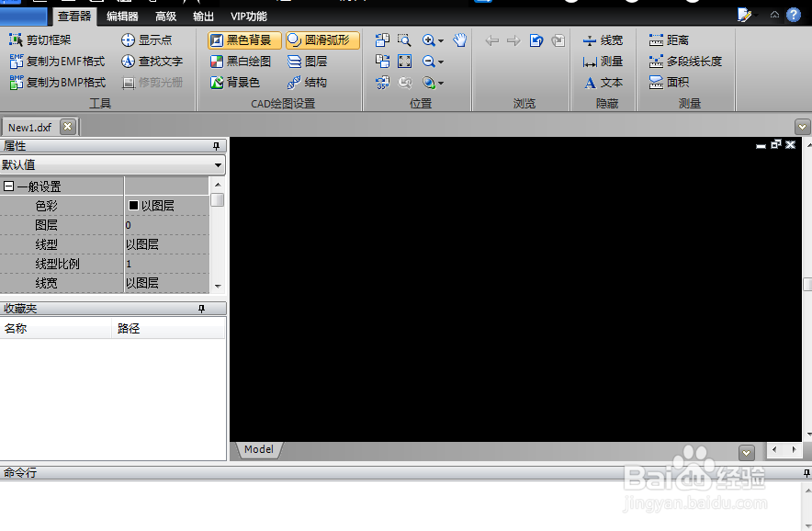Select the pan hand tool
The height and width of the screenshot is (531, 812).
tap(460, 40)
